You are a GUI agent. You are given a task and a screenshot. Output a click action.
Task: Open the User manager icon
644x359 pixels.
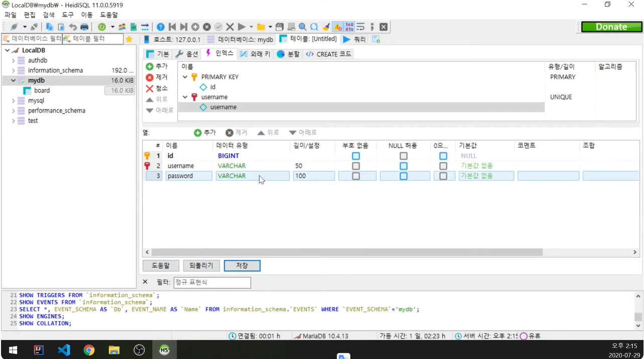click(x=122, y=27)
